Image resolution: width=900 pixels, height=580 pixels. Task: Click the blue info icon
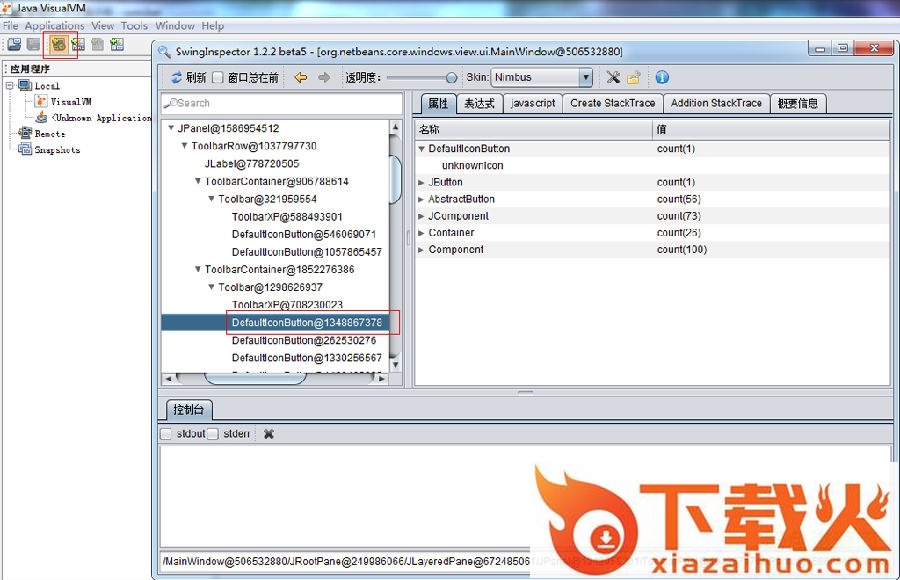[662, 78]
